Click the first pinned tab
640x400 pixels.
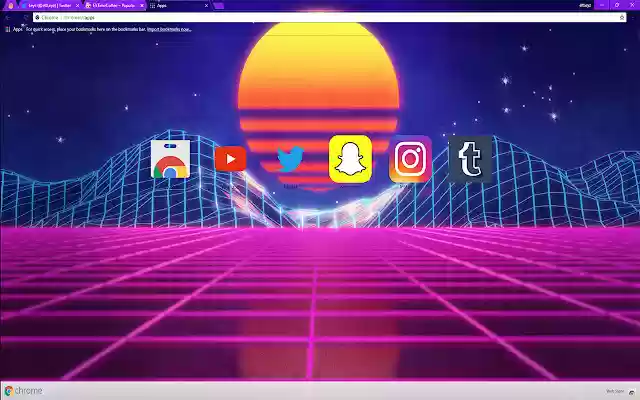pyautogui.click(x=11, y=6)
